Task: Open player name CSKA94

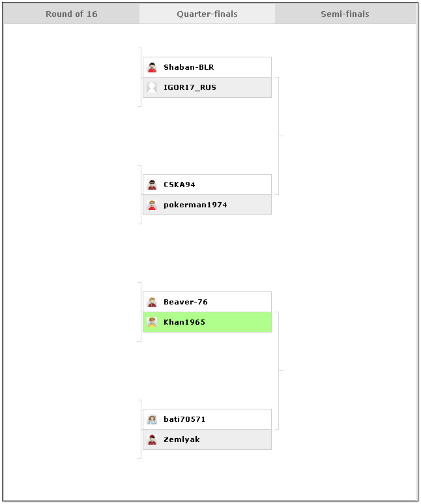Action: click(x=179, y=185)
